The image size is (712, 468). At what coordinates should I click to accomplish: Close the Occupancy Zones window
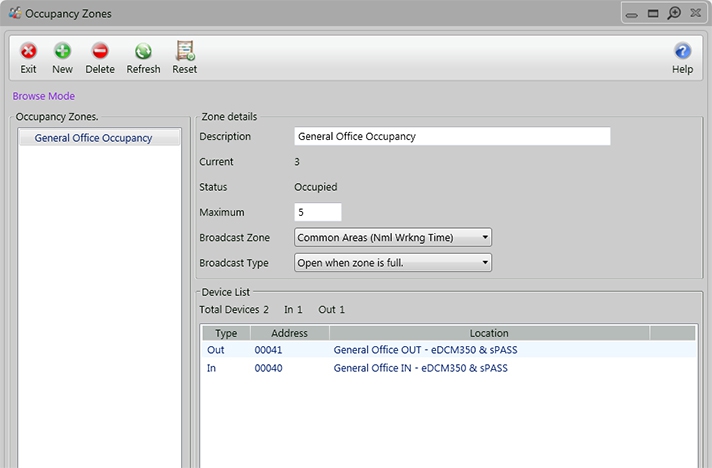point(695,13)
